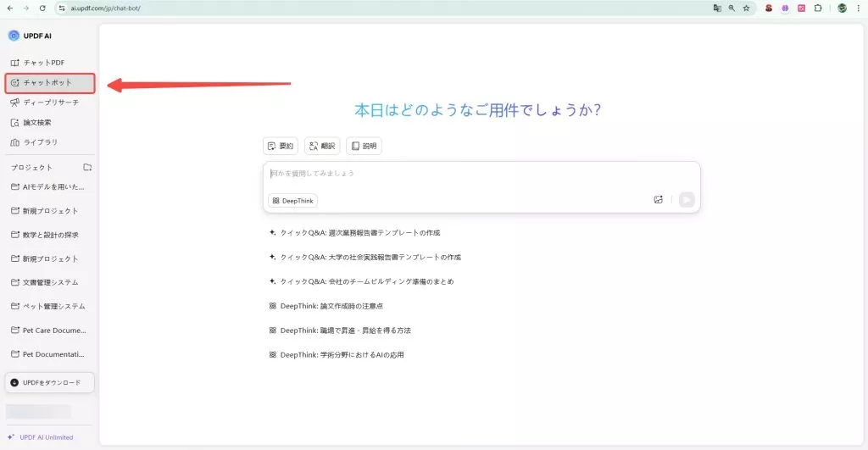Viewport: 868px width, 450px height.
Task: Open project Pet Care Docume...
Action: pyautogui.click(x=50, y=331)
